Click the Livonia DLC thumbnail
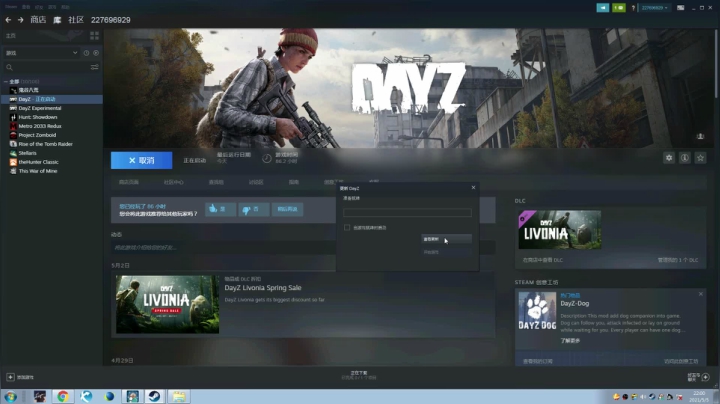Screen dimensions: 720x404 point(560,230)
